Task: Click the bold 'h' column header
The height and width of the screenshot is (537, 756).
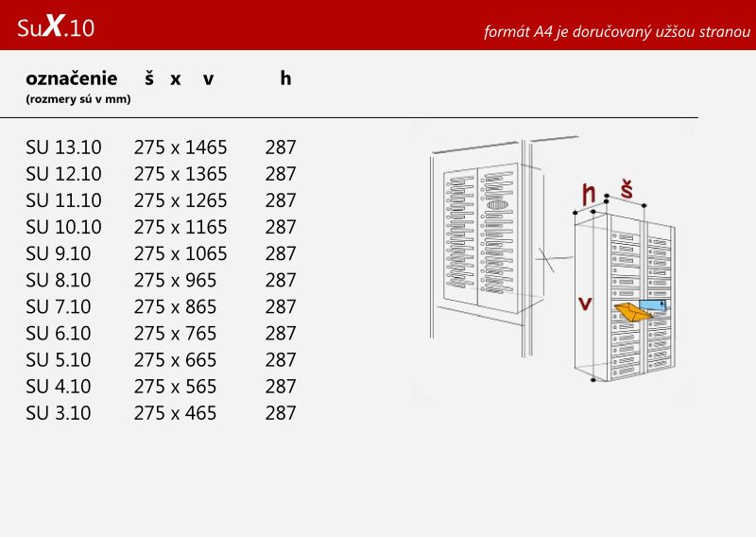Action: click(x=285, y=78)
